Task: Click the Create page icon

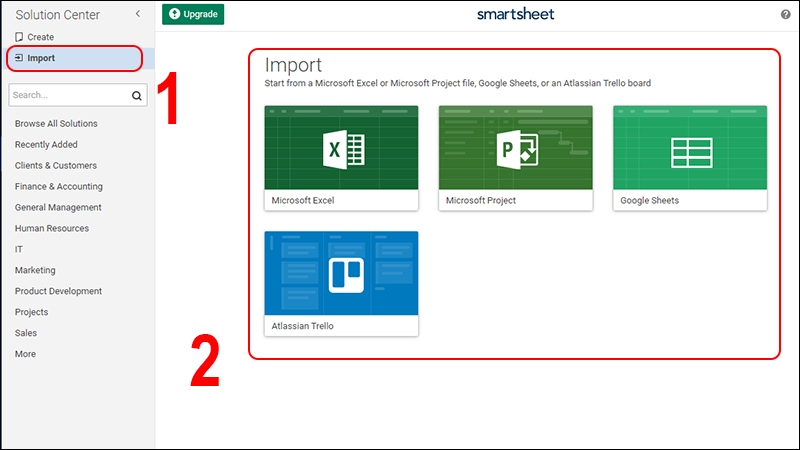Action: pyautogui.click(x=19, y=37)
